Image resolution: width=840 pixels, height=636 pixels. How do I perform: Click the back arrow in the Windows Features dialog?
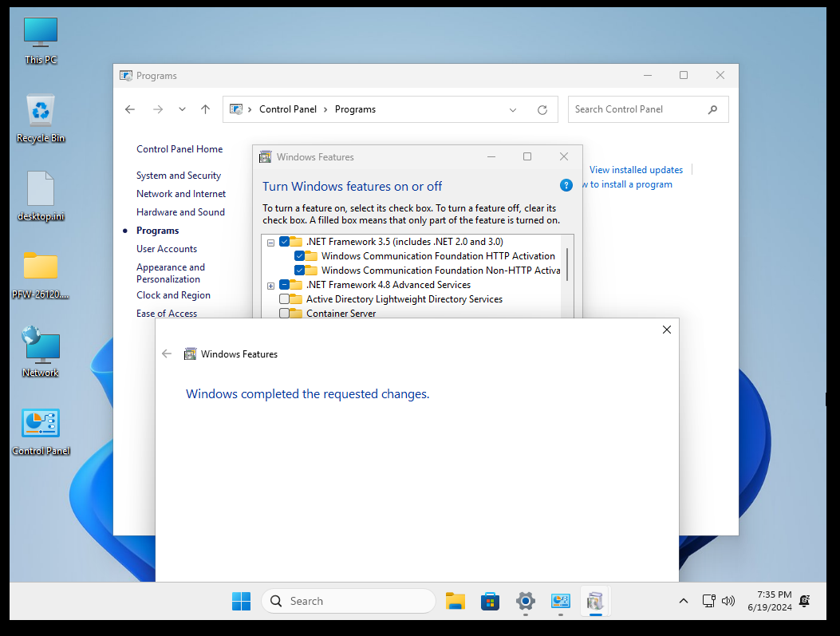pos(167,354)
